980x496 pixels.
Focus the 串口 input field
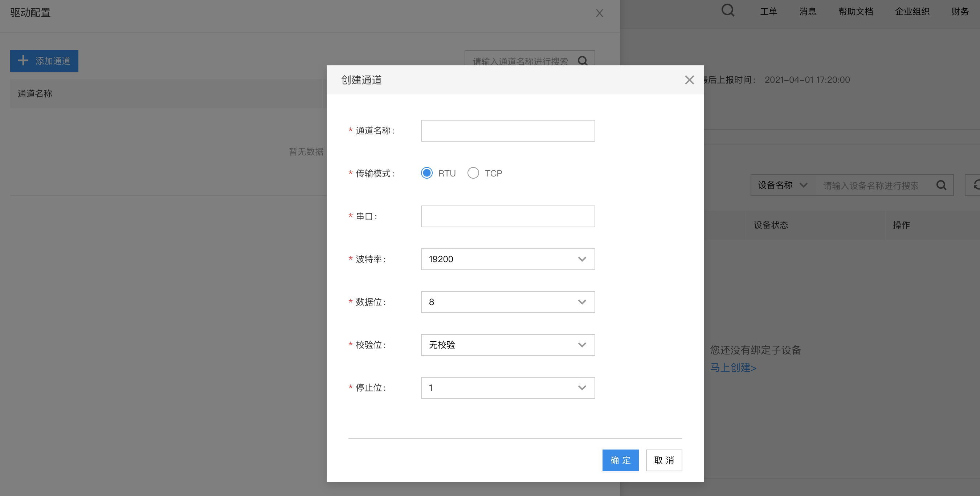[508, 217]
